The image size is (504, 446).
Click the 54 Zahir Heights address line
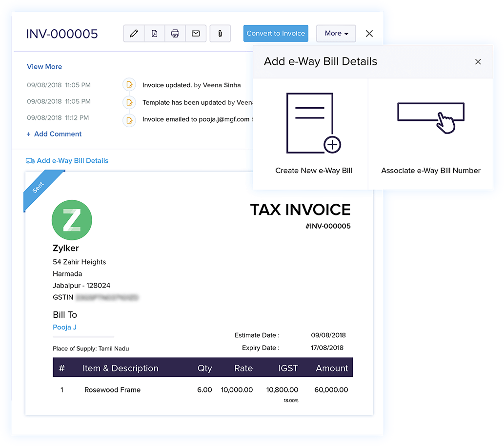(80, 262)
